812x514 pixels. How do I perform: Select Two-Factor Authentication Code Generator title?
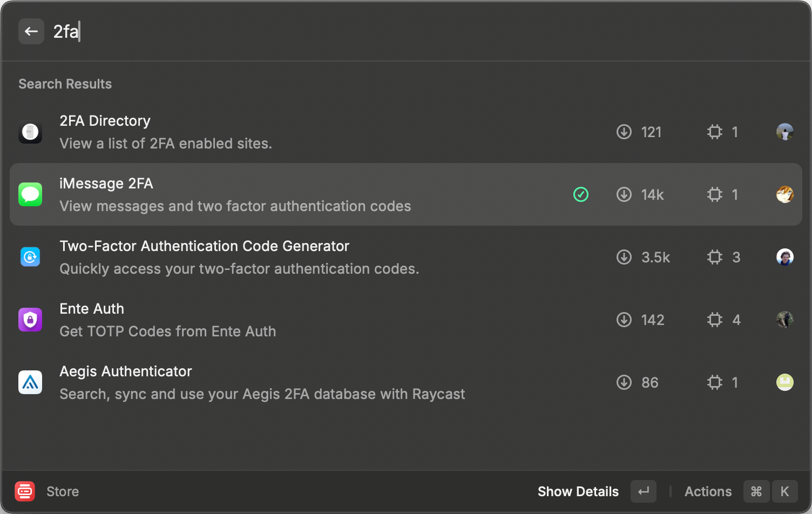[205, 246]
